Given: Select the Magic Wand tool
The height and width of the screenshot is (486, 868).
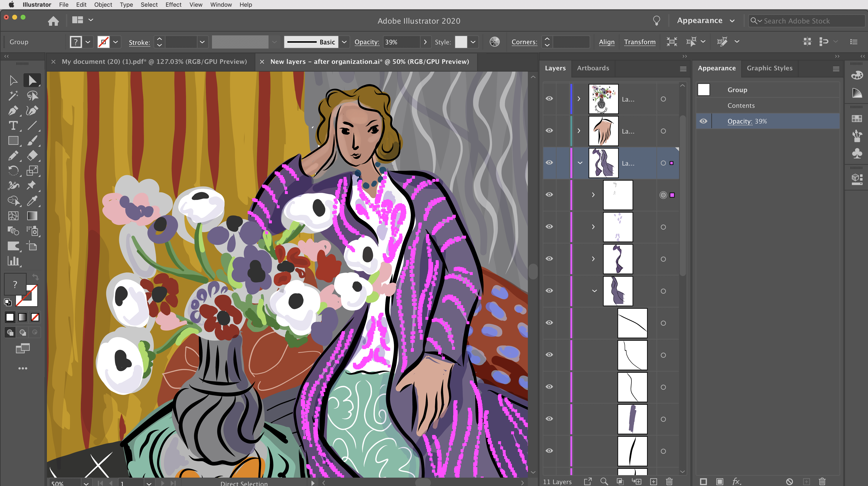Looking at the screenshot, I should (x=13, y=96).
